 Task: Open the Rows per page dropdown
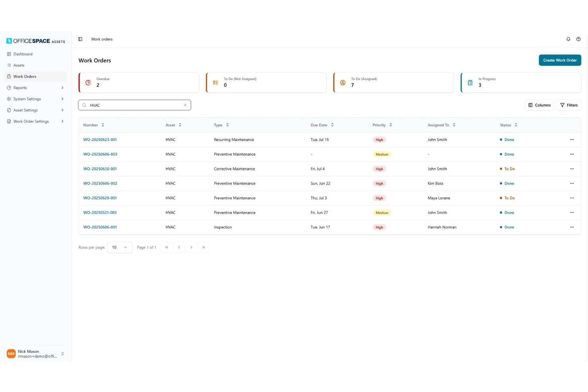119,247
